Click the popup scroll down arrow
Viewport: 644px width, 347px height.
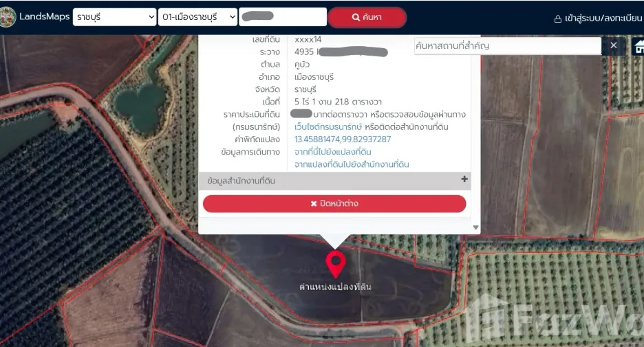click(x=475, y=227)
